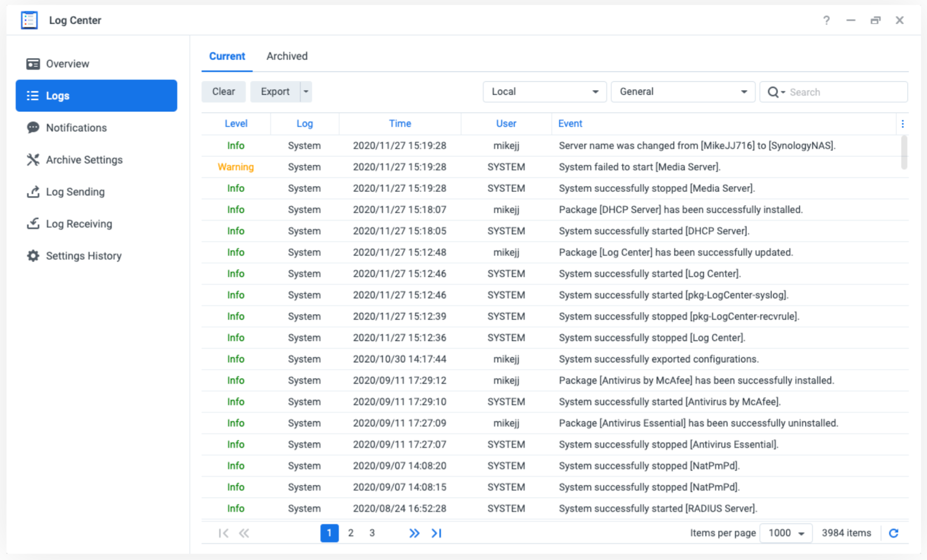Sort by the Log column header

(x=305, y=124)
